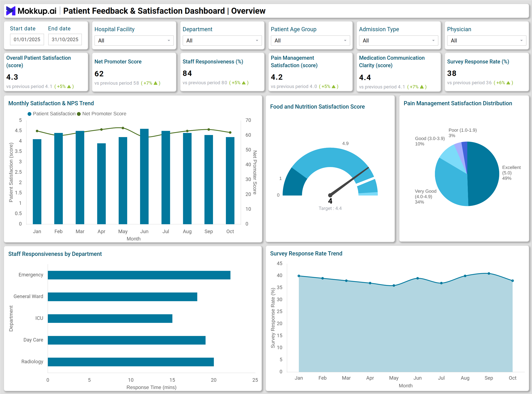
Task: Click the Medication Communication Clarity value 4.4
Action: pos(365,78)
